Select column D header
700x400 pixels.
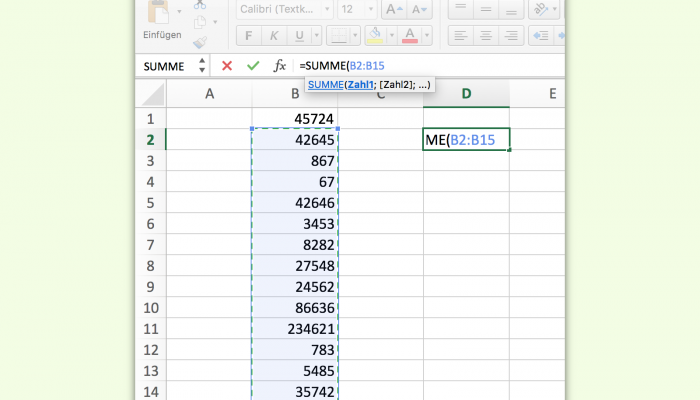click(x=466, y=94)
